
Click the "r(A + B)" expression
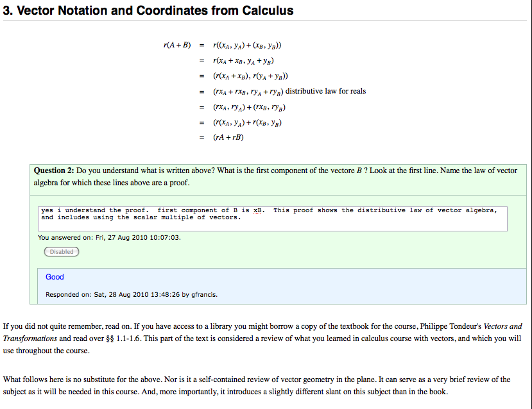tap(178, 45)
